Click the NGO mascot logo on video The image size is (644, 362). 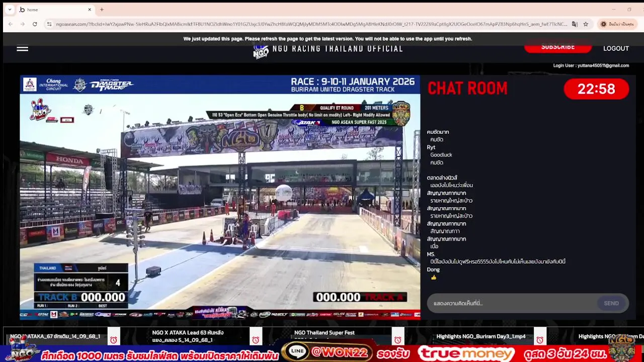coord(40,110)
